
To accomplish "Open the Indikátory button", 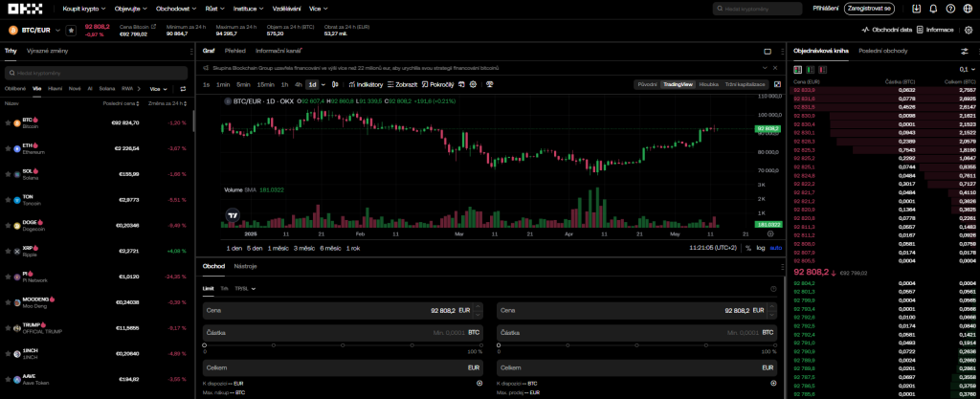I will tap(366, 84).
